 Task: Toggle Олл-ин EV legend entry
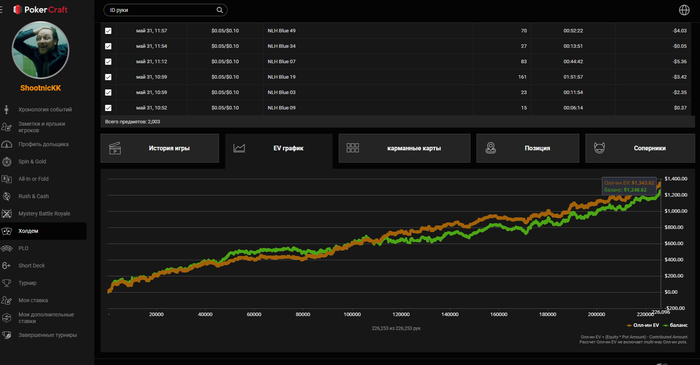point(643,325)
